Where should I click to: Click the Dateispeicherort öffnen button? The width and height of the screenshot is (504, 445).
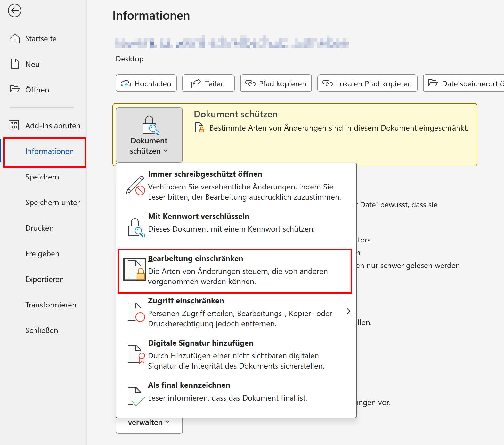tap(464, 83)
